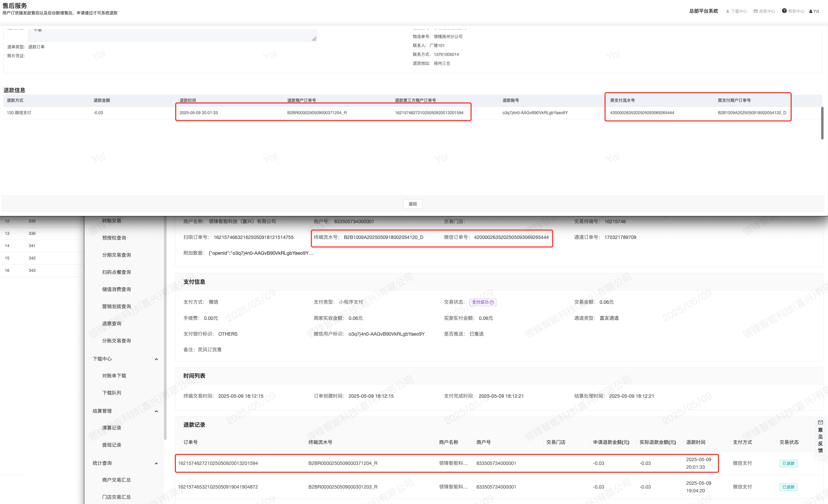The width and height of the screenshot is (828, 504).
Task: Click the vertical scrollbar of refund dialog
Action: point(822,123)
